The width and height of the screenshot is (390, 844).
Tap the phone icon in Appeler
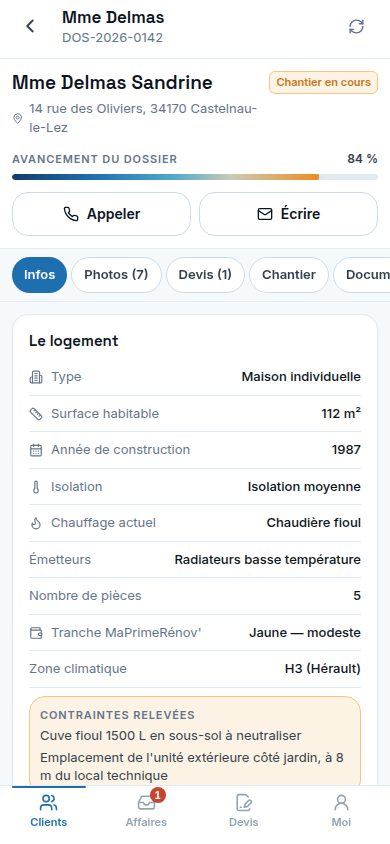[70, 214]
